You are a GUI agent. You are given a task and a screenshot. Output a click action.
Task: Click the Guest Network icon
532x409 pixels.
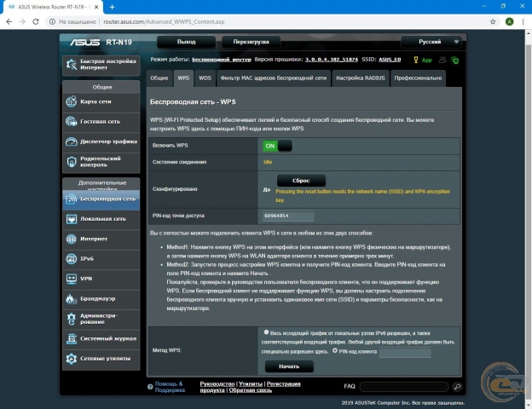72,121
